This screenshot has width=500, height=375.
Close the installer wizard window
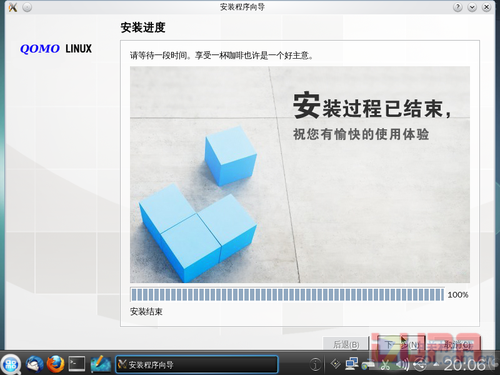486,7
